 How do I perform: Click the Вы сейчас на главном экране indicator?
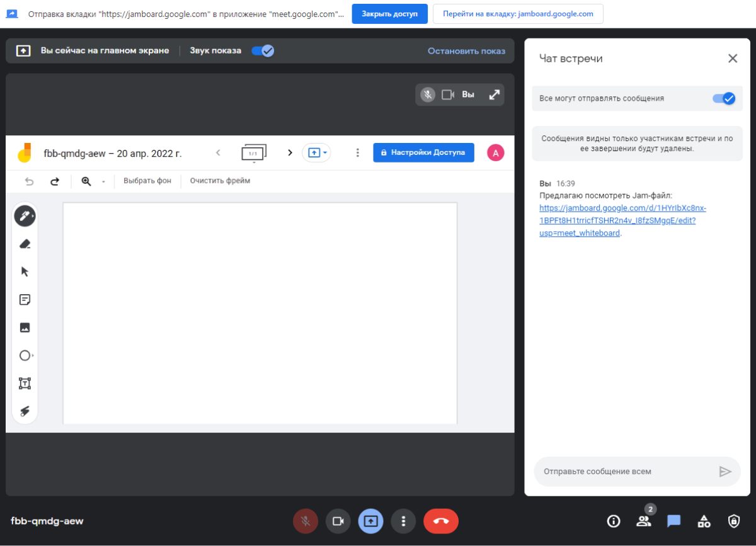point(105,50)
